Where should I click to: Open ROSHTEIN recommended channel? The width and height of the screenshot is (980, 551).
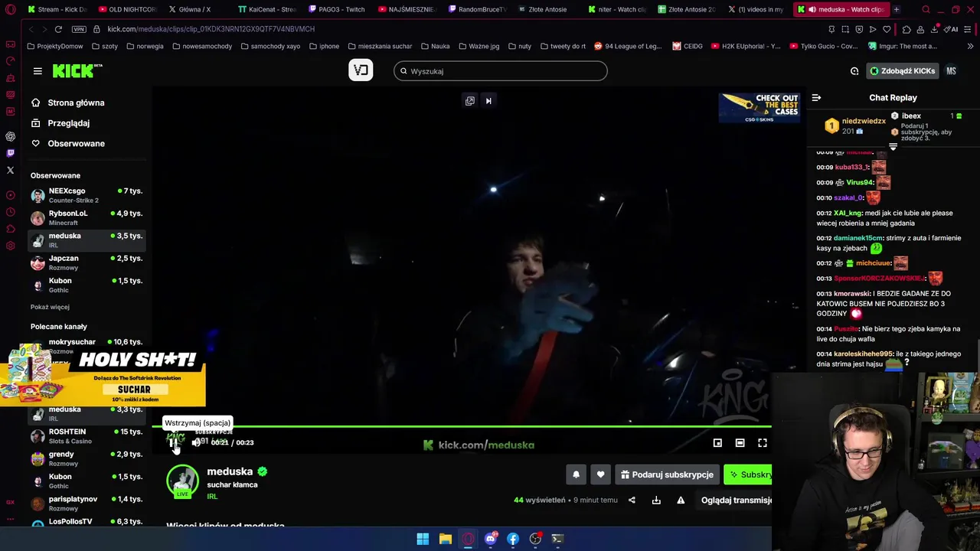tap(87, 436)
